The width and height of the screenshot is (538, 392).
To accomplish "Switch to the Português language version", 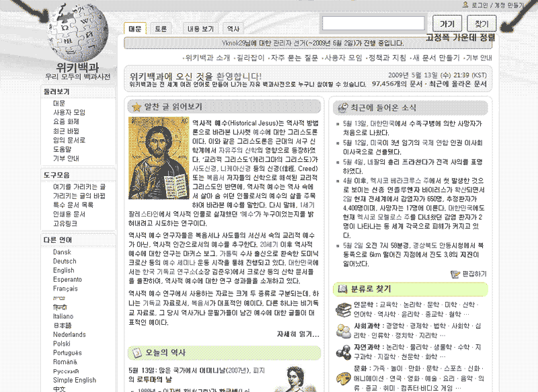I will coord(67,353).
